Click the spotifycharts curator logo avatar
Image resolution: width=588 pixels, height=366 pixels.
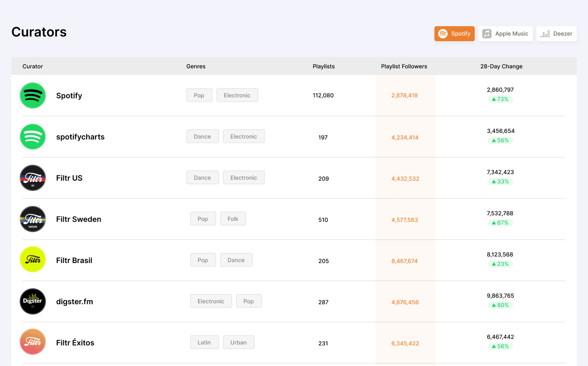[x=33, y=137]
